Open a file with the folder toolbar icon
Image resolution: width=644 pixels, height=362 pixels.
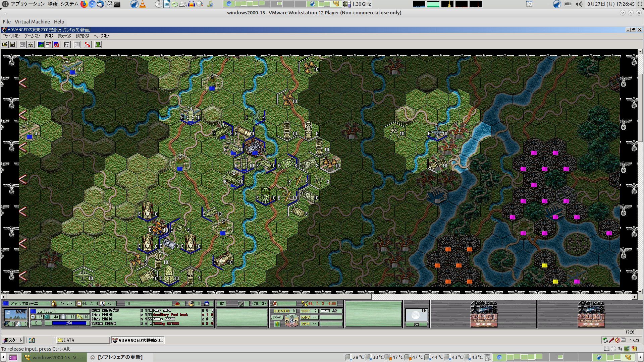[x=5, y=45]
